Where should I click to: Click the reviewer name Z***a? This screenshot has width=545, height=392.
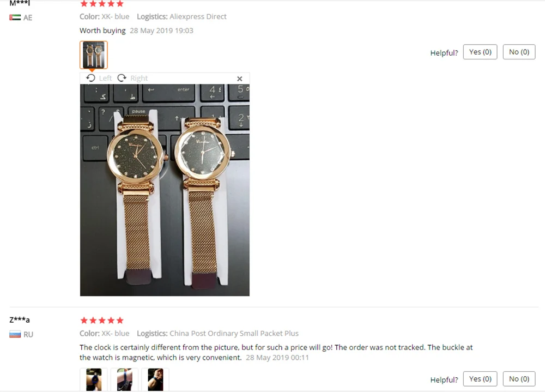(x=20, y=319)
